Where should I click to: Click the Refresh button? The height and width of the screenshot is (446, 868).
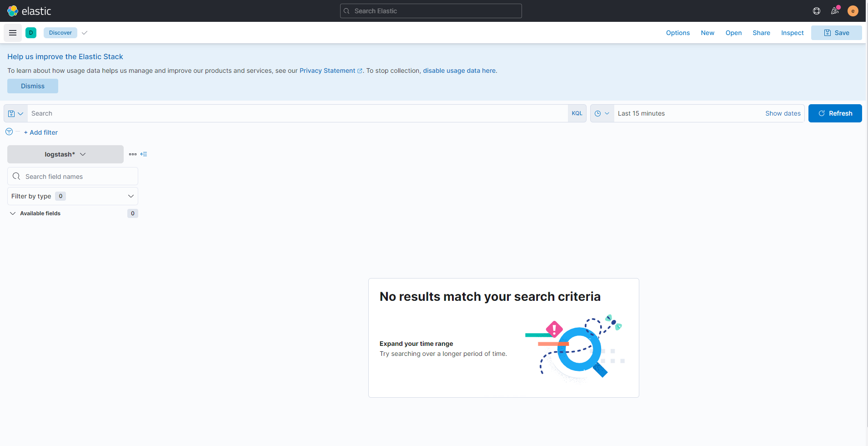(x=835, y=113)
